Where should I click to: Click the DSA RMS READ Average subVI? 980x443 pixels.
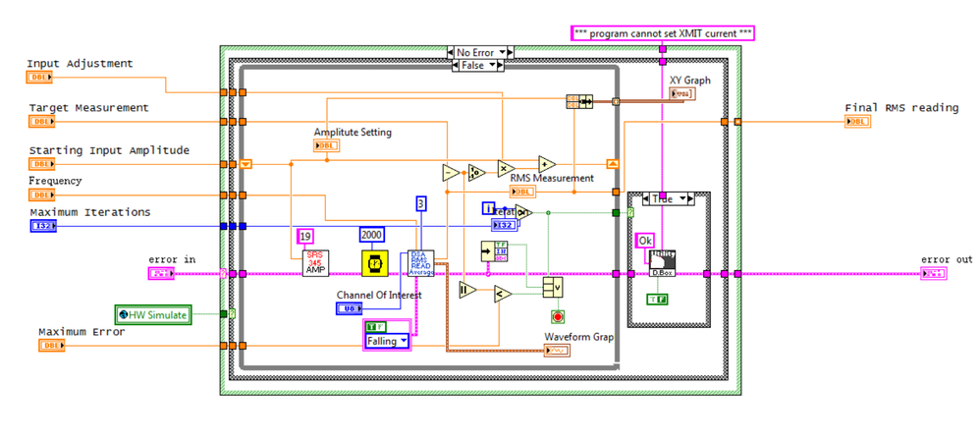(x=420, y=263)
